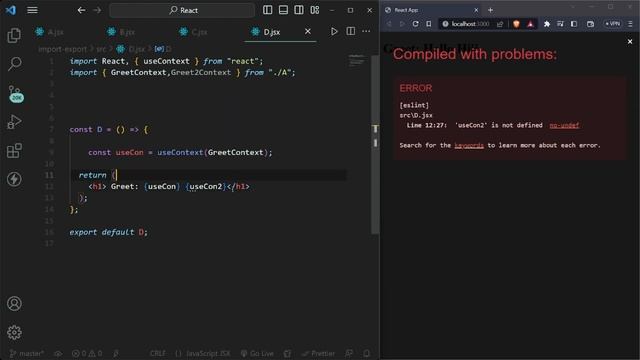Viewport: 640px width, 360px height.
Task: Select the React App browser tab
Action: 431,10
